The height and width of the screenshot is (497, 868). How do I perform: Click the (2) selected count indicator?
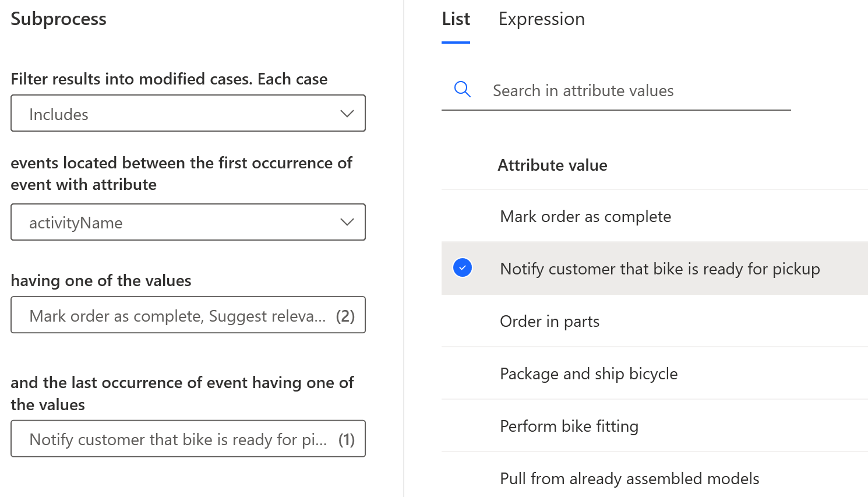[x=345, y=316]
